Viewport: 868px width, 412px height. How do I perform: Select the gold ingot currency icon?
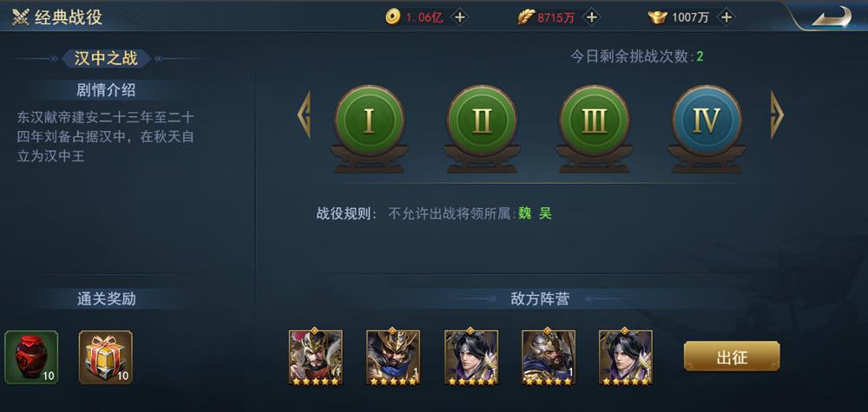658,17
